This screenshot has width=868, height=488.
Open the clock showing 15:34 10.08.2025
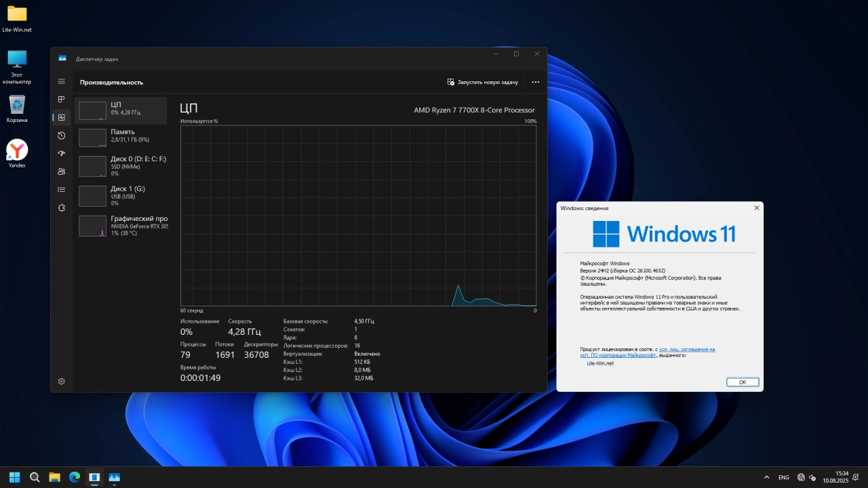835,477
